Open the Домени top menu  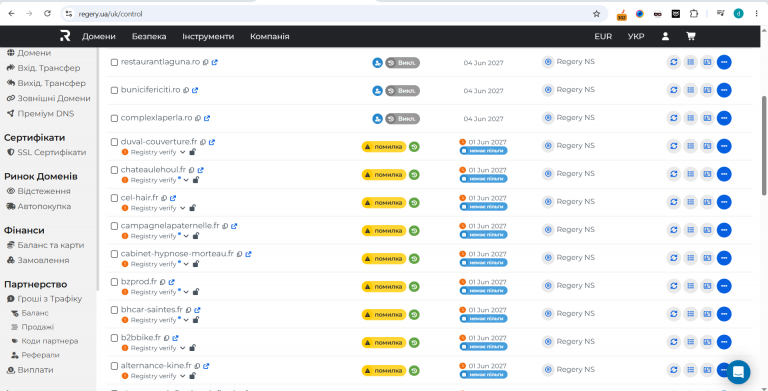point(99,36)
